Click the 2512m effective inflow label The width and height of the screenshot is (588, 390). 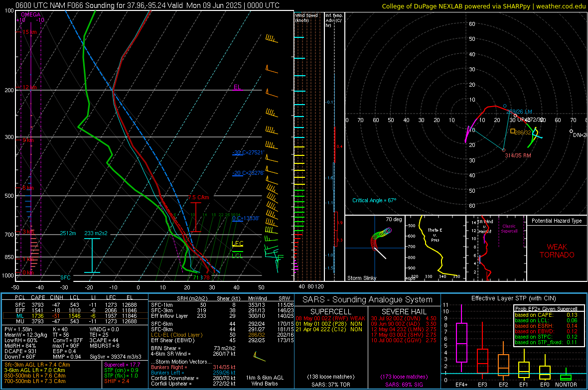click(68, 233)
